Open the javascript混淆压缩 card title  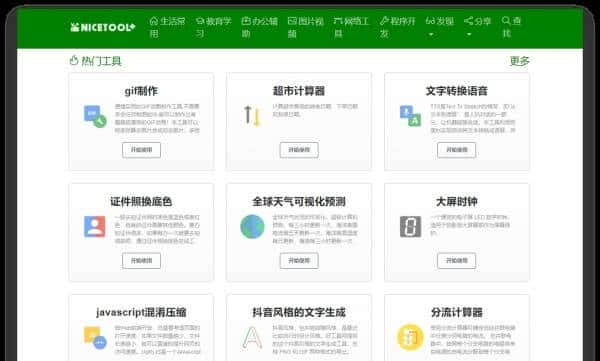click(x=141, y=312)
